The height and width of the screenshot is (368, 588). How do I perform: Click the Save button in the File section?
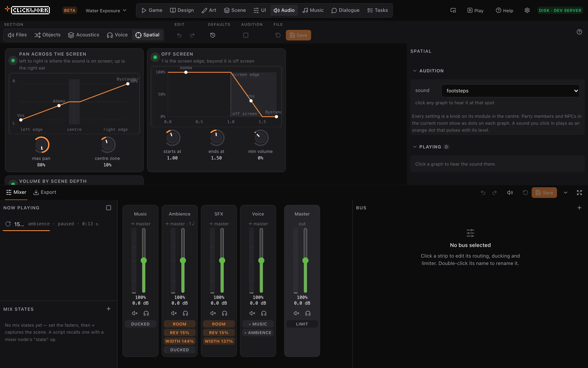point(298,35)
